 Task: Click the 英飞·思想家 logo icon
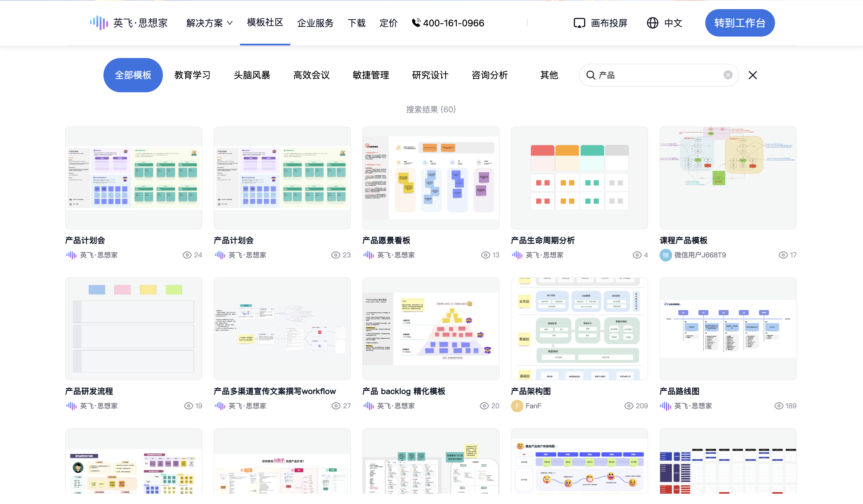(98, 23)
